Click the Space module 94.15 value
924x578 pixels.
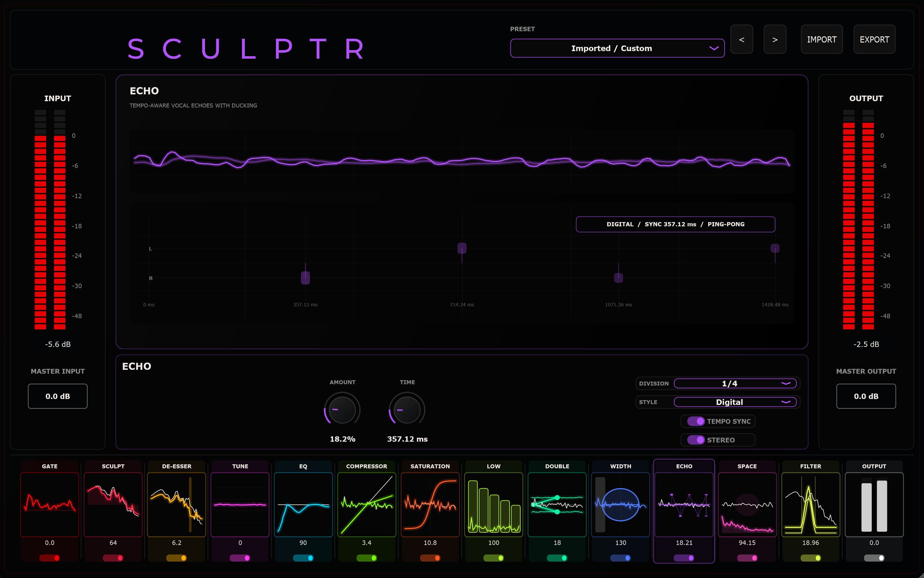click(x=747, y=543)
